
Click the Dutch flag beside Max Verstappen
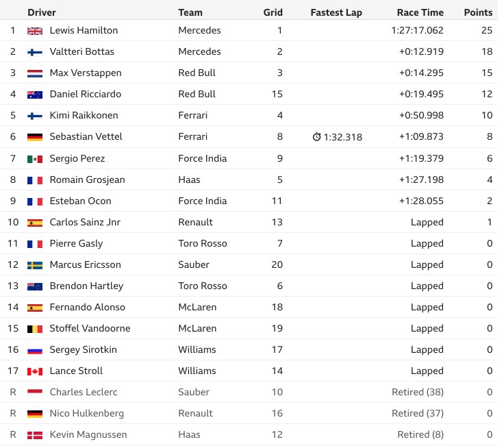35,73
